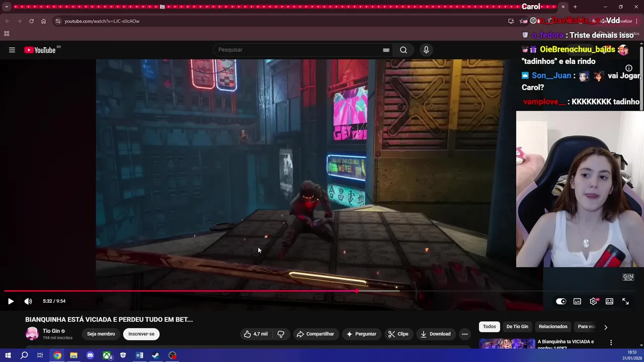Play the paused video
Screen dimensions: 644x362
pos(11,301)
